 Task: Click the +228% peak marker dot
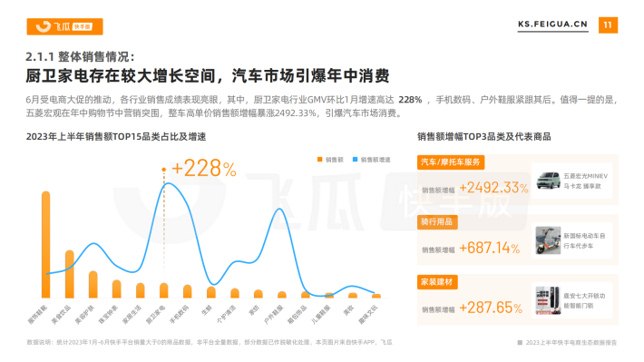(x=164, y=170)
